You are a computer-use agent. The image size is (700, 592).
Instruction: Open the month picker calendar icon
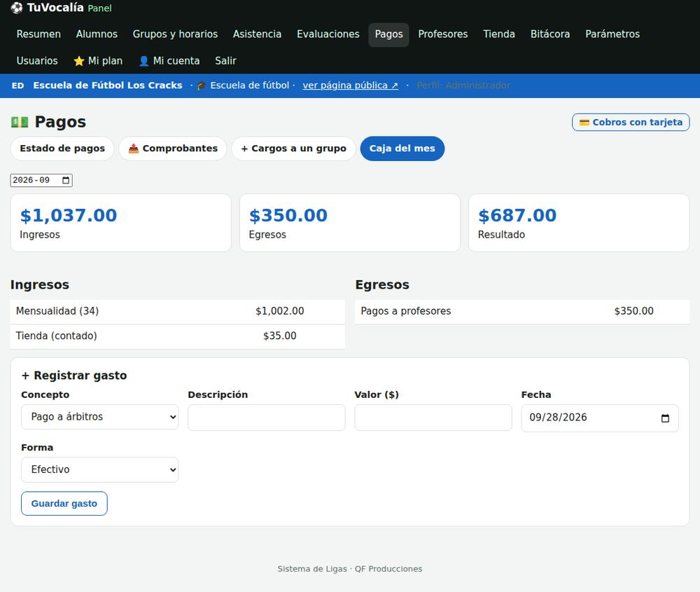[x=66, y=180]
